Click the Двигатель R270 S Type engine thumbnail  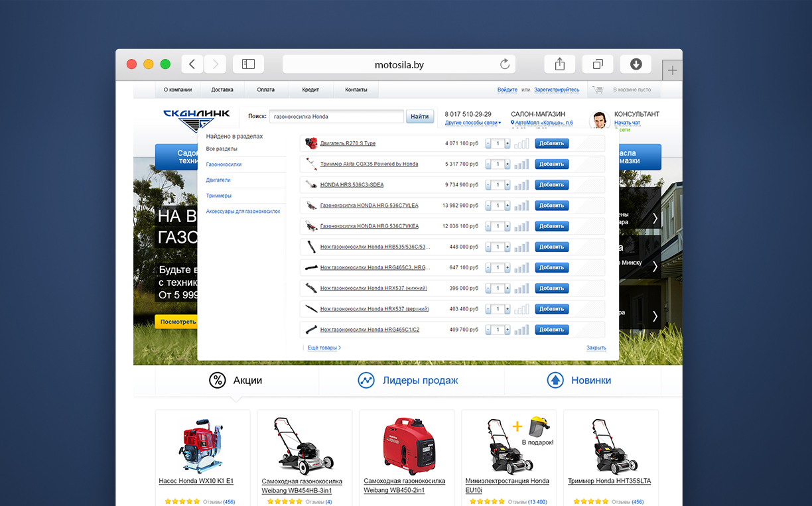tap(311, 143)
